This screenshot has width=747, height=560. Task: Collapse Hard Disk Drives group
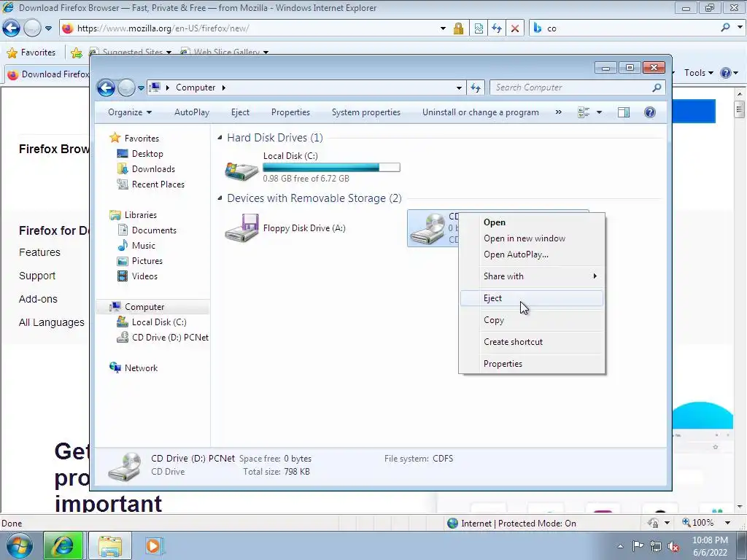point(220,138)
